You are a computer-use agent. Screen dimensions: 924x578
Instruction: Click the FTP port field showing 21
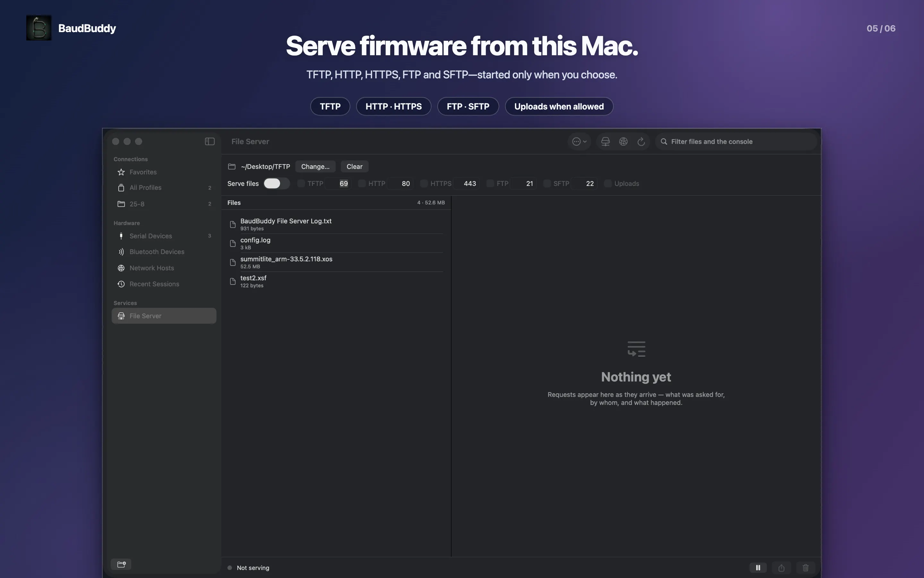524,183
